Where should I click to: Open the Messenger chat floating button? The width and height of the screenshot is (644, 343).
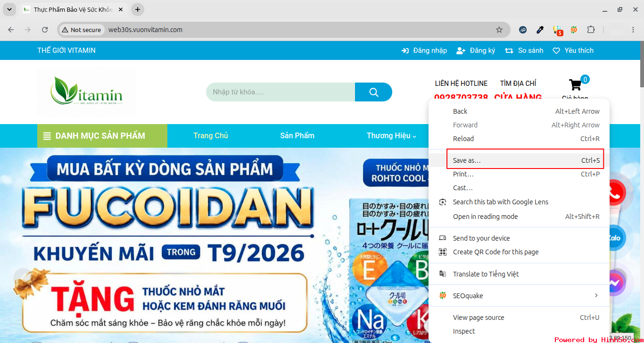(x=615, y=283)
